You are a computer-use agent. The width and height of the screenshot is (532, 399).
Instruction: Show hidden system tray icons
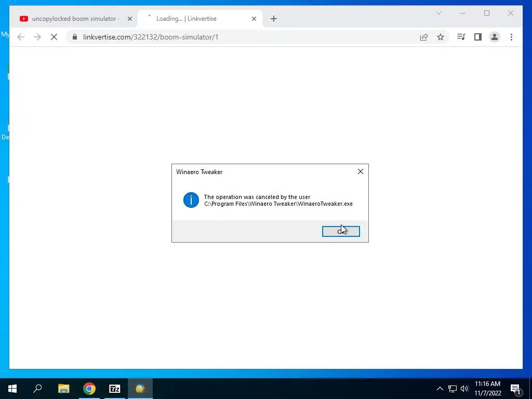pyautogui.click(x=440, y=389)
